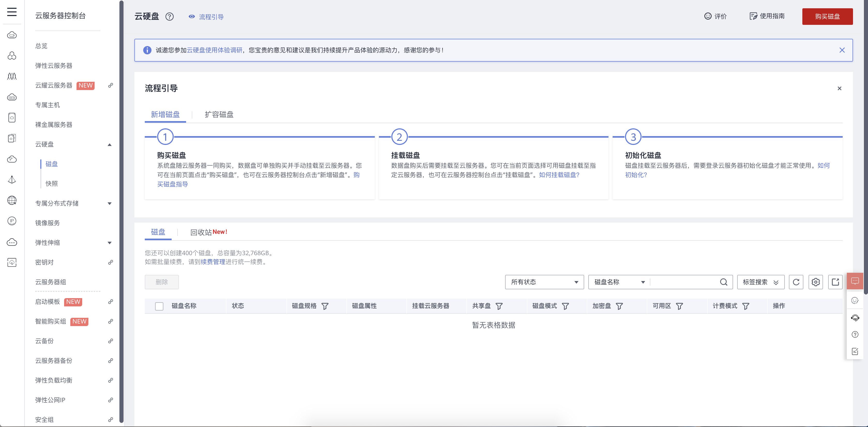Open 启动模板 in the sidebar
The width and height of the screenshot is (868, 427).
pyautogui.click(x=48, y=301)
